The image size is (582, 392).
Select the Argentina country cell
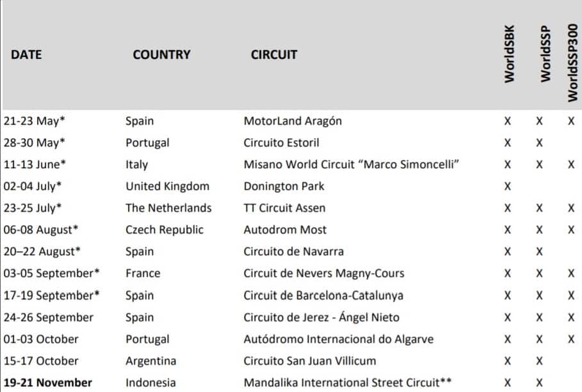150,361
